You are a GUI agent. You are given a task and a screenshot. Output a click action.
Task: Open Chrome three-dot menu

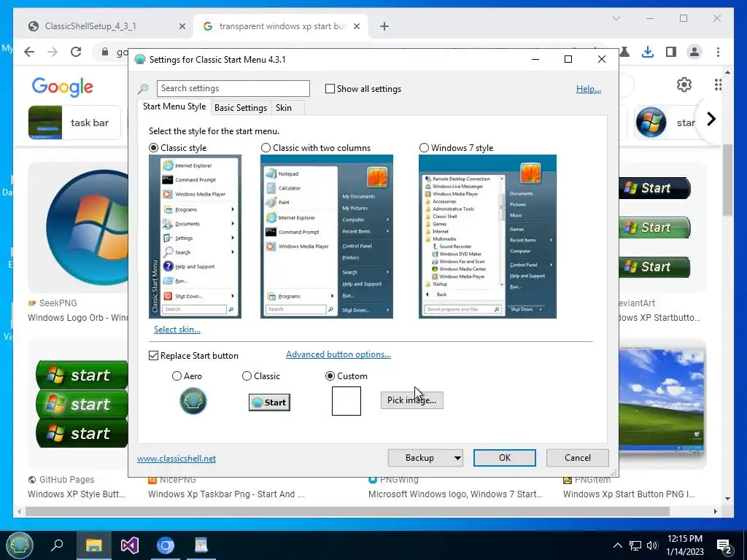coord(718,52)
